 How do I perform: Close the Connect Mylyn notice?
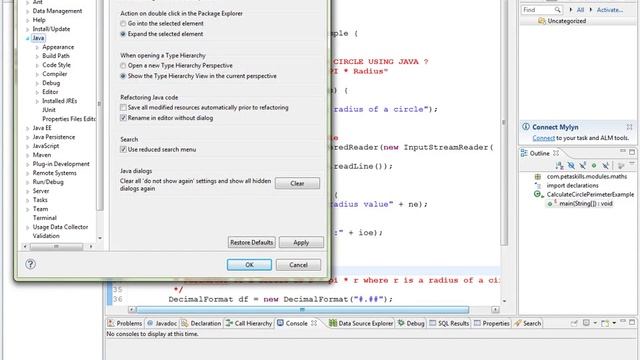click(629, 127)
